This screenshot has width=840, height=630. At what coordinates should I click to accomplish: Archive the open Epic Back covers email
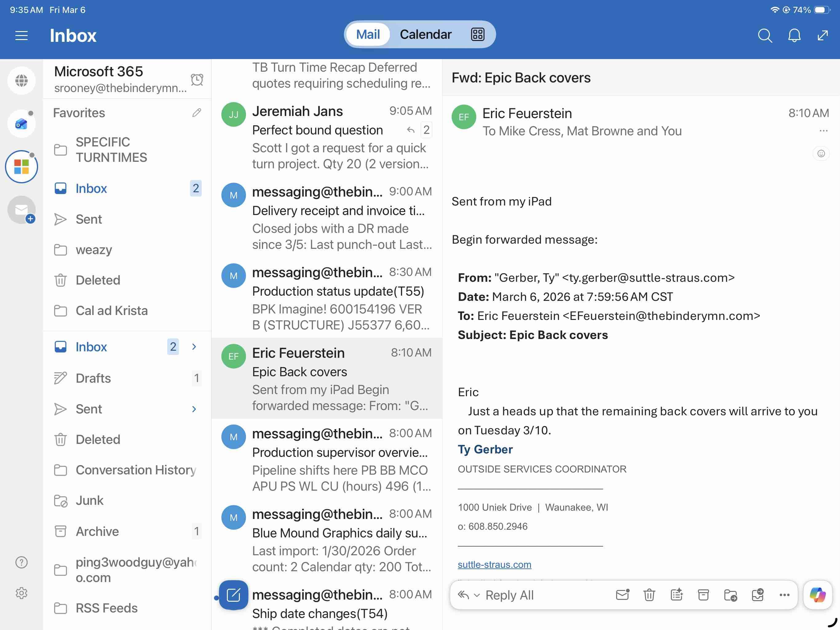click(703, 595)
